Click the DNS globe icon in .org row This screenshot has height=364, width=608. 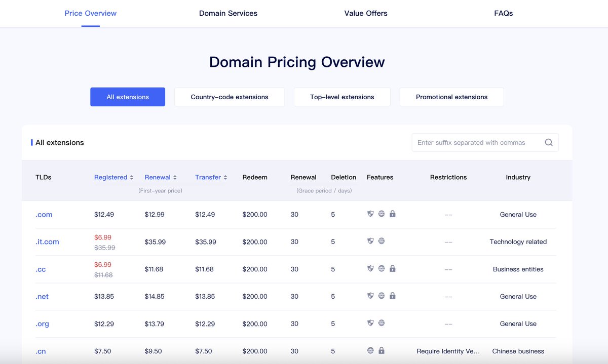pyautogui.click(x=382, y=323)
